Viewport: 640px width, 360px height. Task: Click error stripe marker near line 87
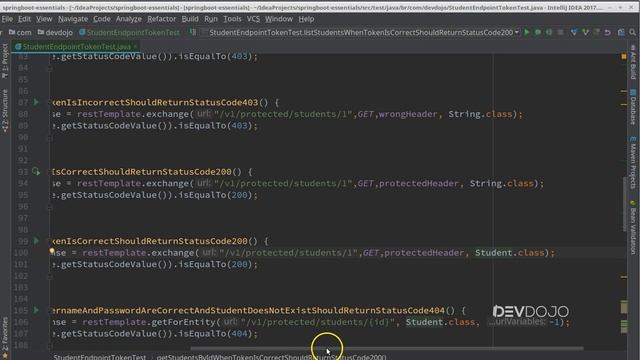click(x=624, y=104)
